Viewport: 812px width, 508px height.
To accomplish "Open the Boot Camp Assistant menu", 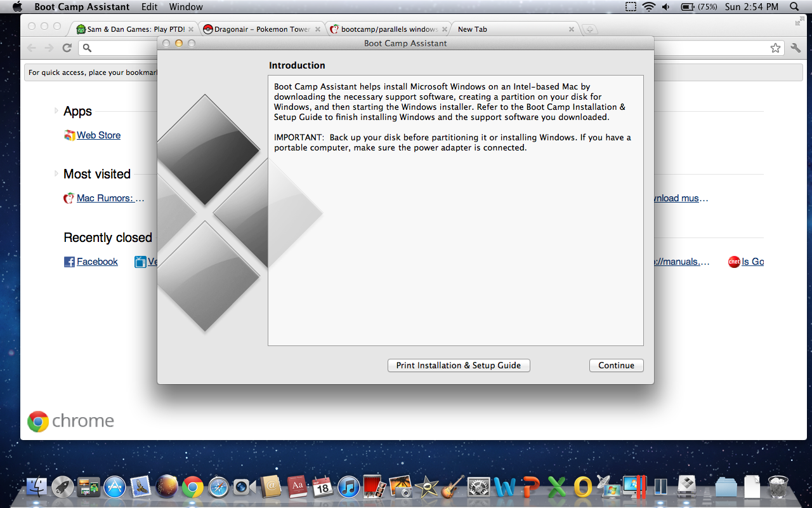I will (82, 7).
